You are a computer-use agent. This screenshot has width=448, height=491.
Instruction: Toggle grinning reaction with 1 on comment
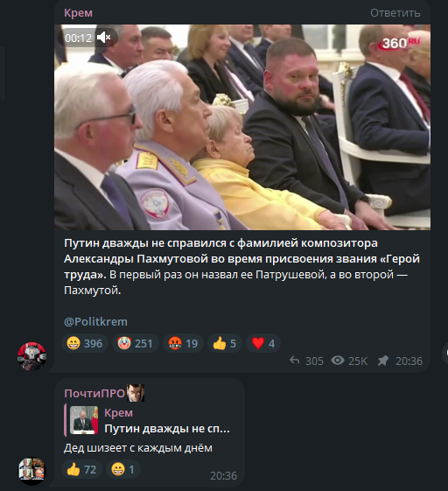click(x=123, y=469)
